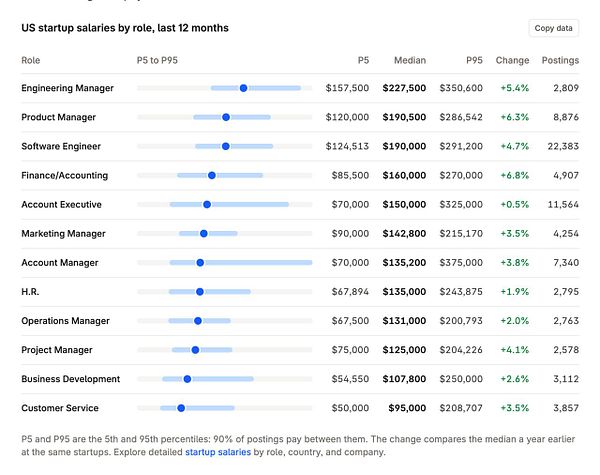Select the Product Manager role name
This screenshot has width=600, height=475.
click(x=59, y=117)
